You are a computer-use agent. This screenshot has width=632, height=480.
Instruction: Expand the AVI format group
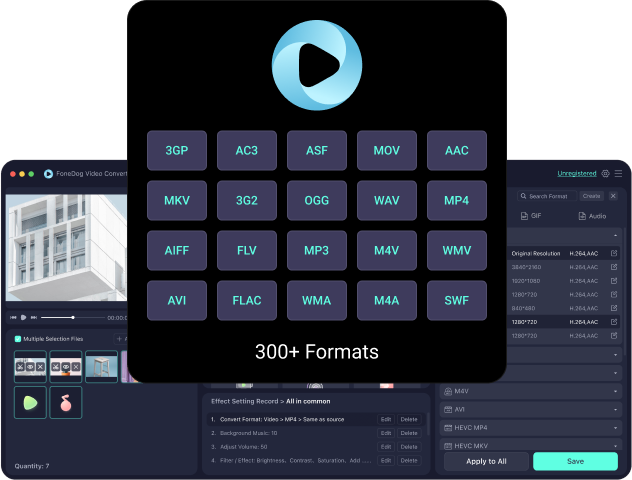(615, 409)
